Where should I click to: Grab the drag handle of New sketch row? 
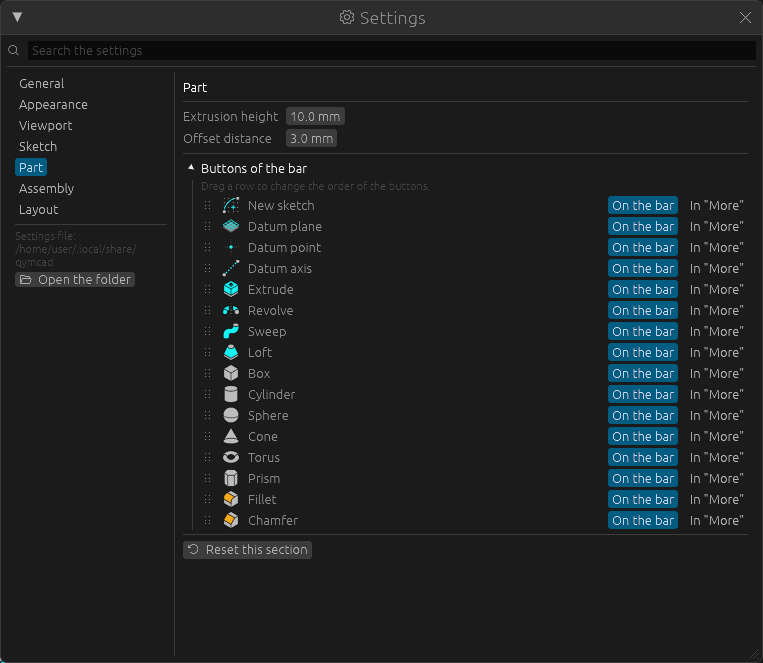(x=207, y=205)
